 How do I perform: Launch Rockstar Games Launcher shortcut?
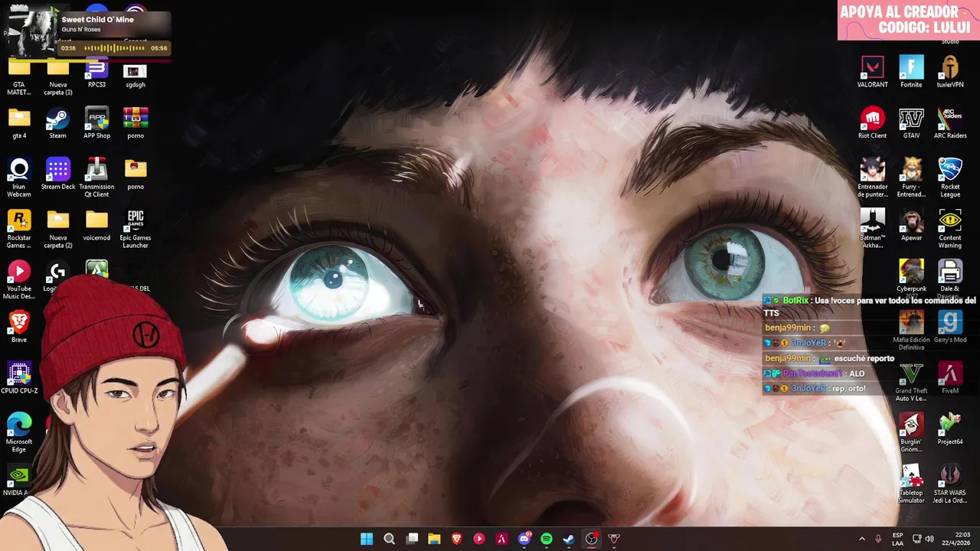coord(19,229)
